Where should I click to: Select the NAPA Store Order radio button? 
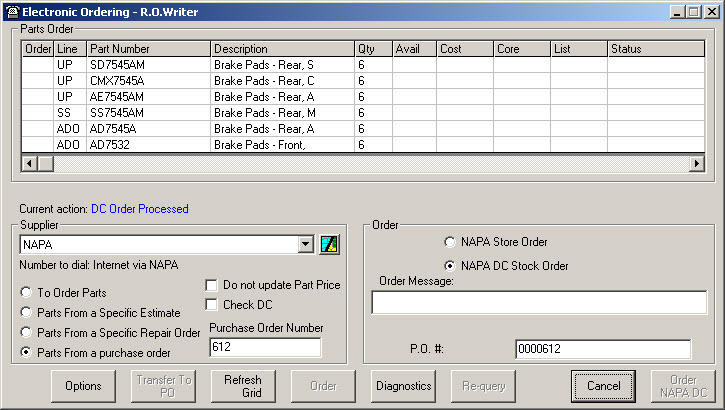click(x=449, y=242)
